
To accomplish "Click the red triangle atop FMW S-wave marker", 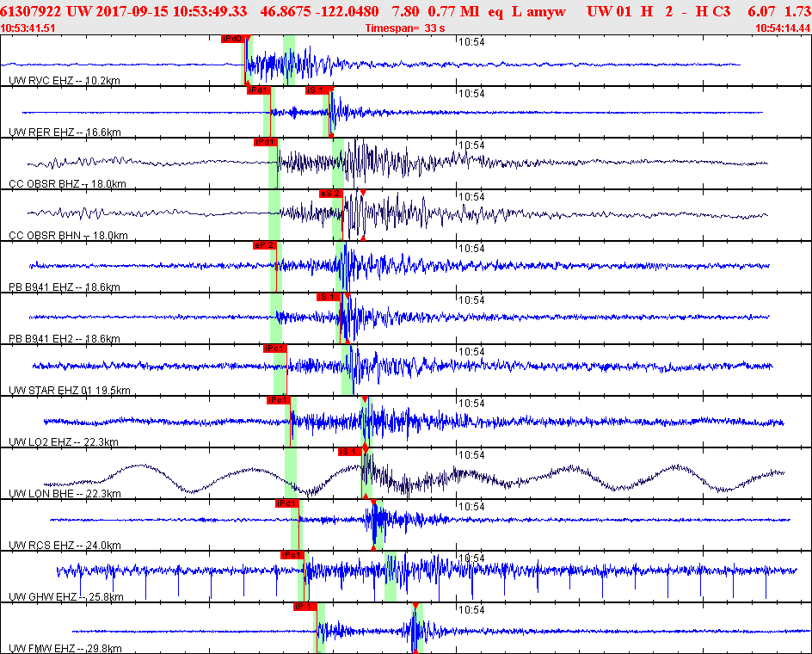I will click(415, 606).
